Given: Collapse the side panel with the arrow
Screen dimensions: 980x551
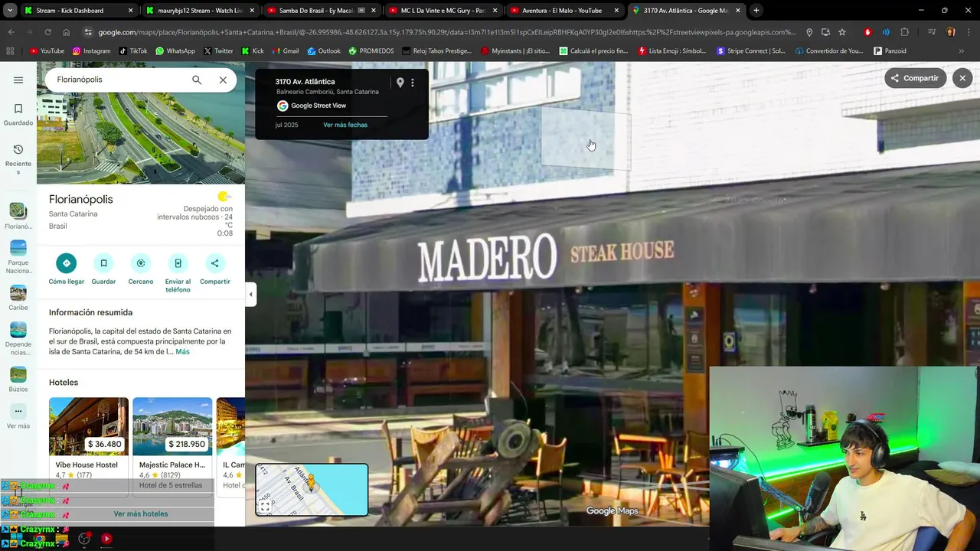Looking at the screenshot, I should pos(250,294).
